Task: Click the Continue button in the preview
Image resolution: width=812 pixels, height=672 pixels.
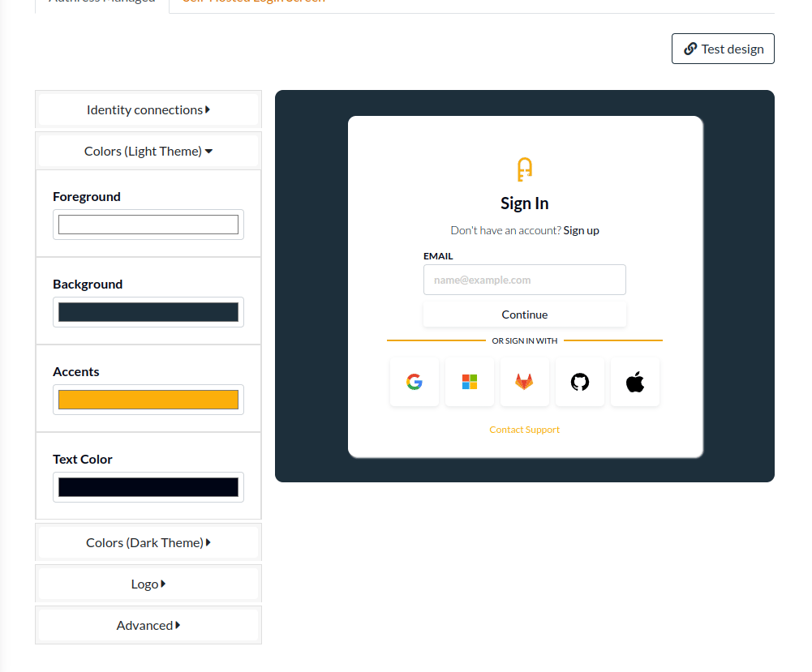Action: (525, 315)
